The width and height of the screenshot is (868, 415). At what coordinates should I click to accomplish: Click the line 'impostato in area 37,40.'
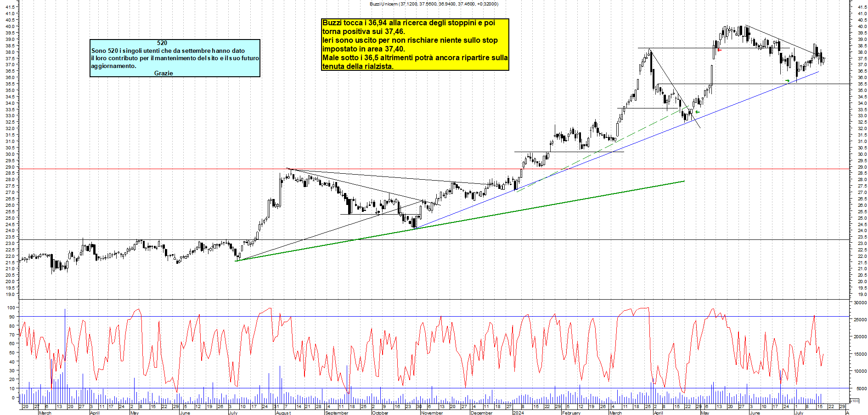364,49
